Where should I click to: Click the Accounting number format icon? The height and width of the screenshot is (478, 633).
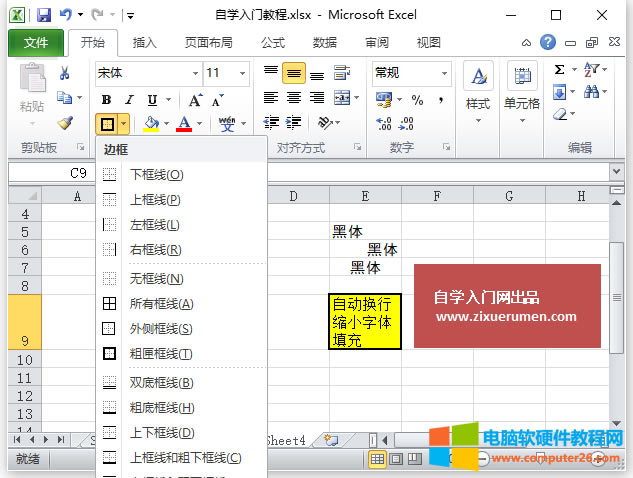[384, 99]
